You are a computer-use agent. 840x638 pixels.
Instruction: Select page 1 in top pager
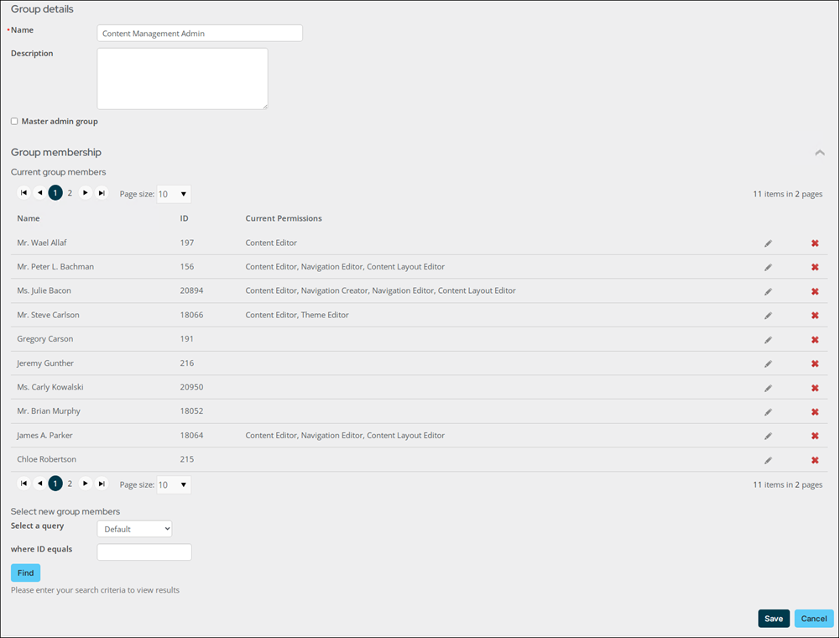(55, 193)
